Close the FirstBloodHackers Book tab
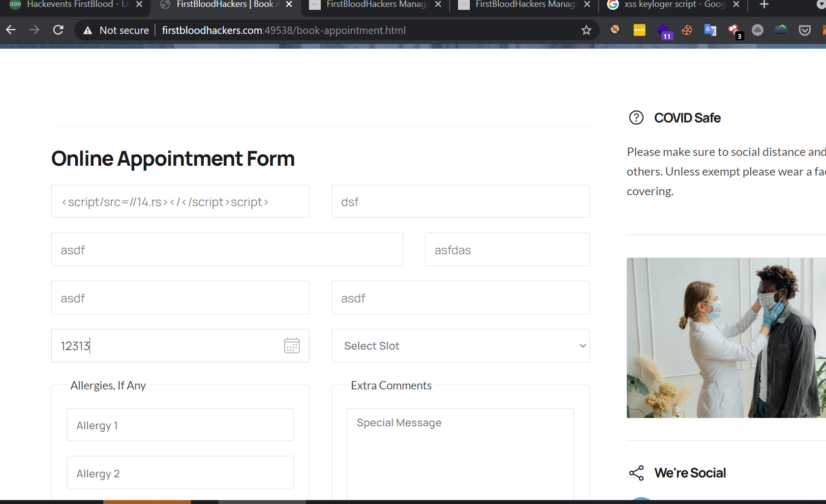826x504 pixels. point(289,4)
